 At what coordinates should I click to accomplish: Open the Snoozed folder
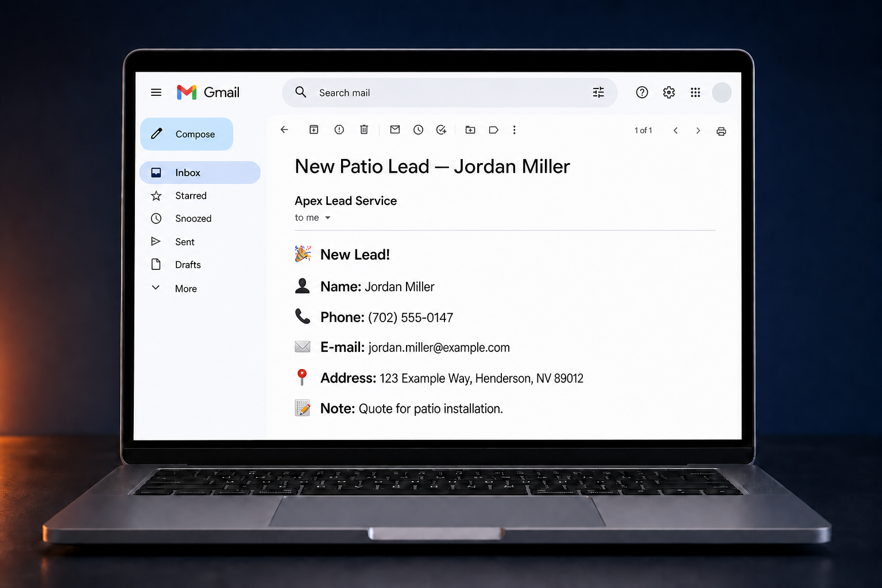[193, 218]
